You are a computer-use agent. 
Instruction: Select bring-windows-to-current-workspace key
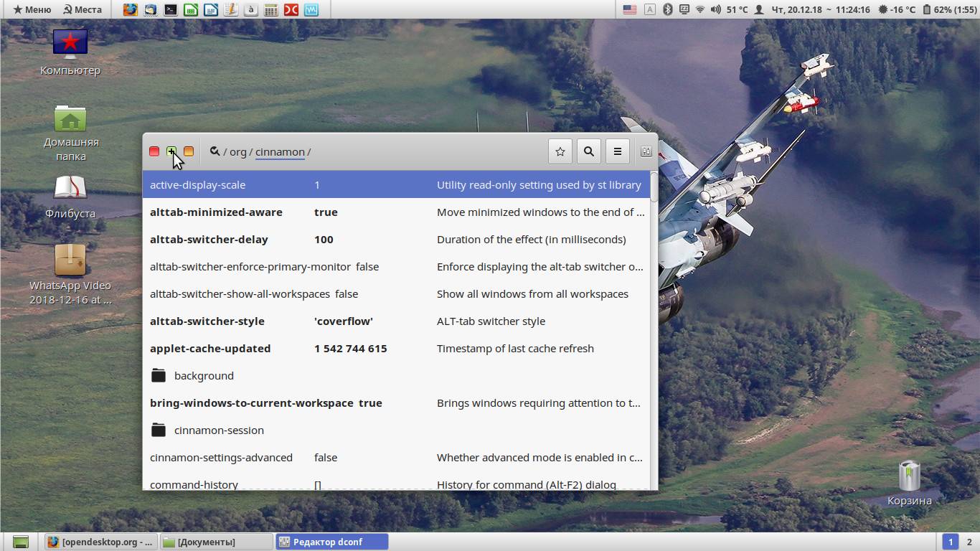(x=396, y=402)
